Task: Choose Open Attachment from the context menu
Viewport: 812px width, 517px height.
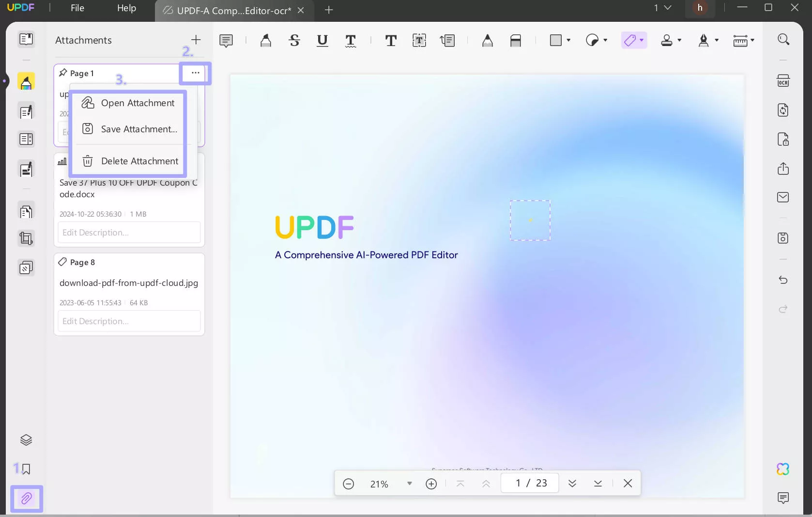Action: tap(128, 103)
